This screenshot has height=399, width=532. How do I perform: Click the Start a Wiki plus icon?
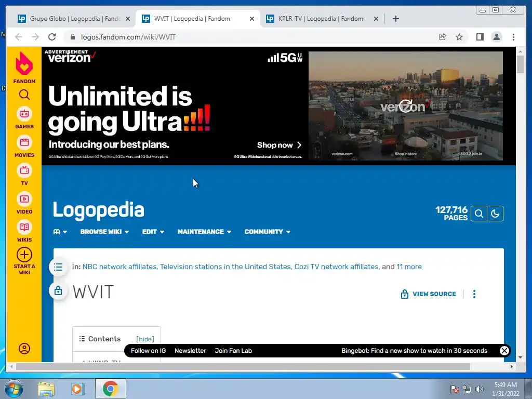tap(24, 255)
